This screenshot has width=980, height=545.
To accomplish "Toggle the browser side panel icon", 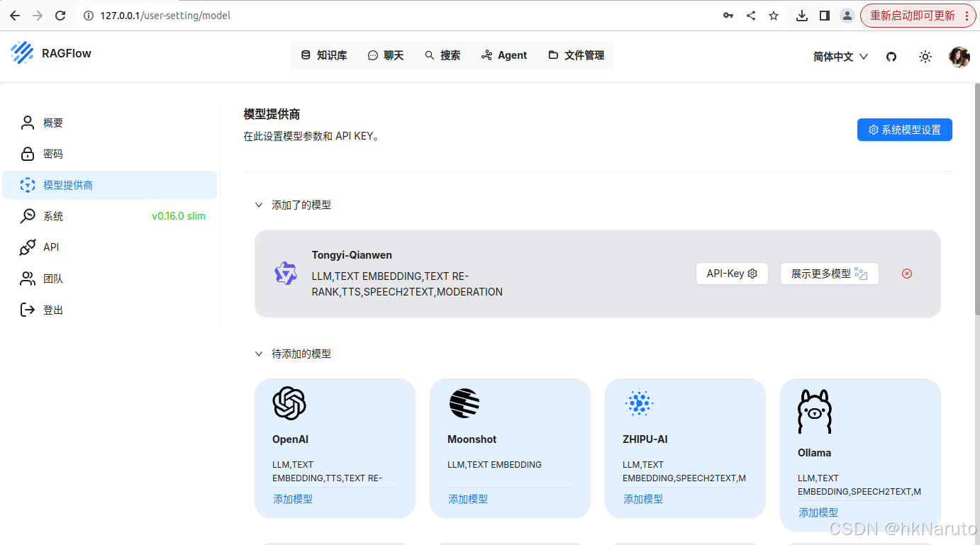I will [x=825, y=16].
